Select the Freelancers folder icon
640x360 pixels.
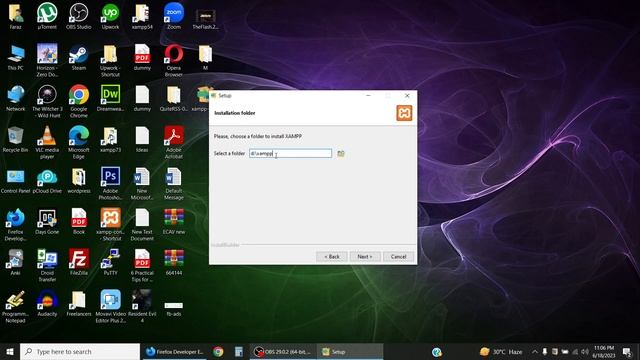(79, 303)
